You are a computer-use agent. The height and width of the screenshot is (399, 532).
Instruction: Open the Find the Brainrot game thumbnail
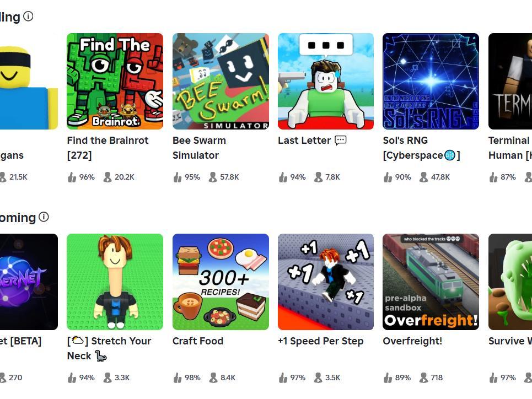[x=115, y=81]
